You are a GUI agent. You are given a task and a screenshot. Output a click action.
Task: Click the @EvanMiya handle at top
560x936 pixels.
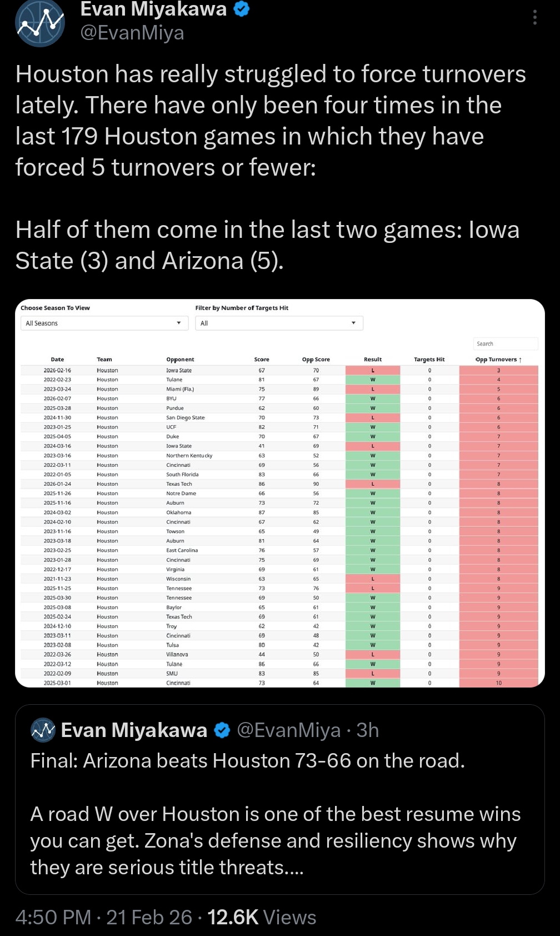click(x=132, y=33)
